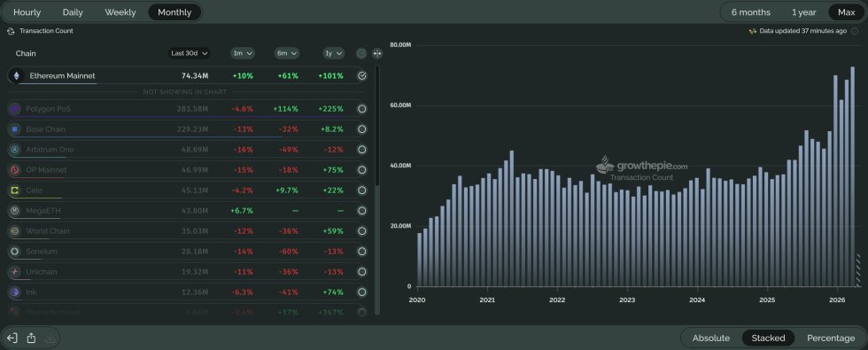Screen dimensions: 868x350
Task: Switch chart to Percentage mode
Action: click(x=831, y=338)
